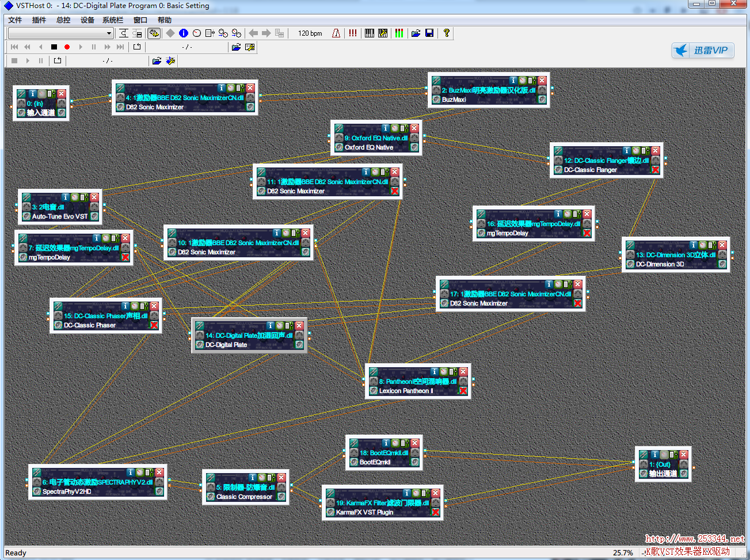Click the left arrow previous icon in toolbar
Screen dimensions: 750x560
point(253,33)
